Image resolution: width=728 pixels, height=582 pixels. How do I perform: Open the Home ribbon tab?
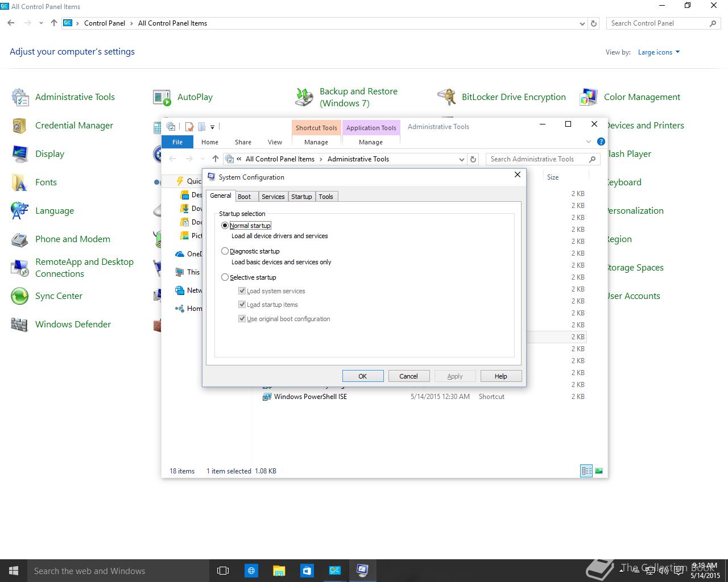[210, 142]
